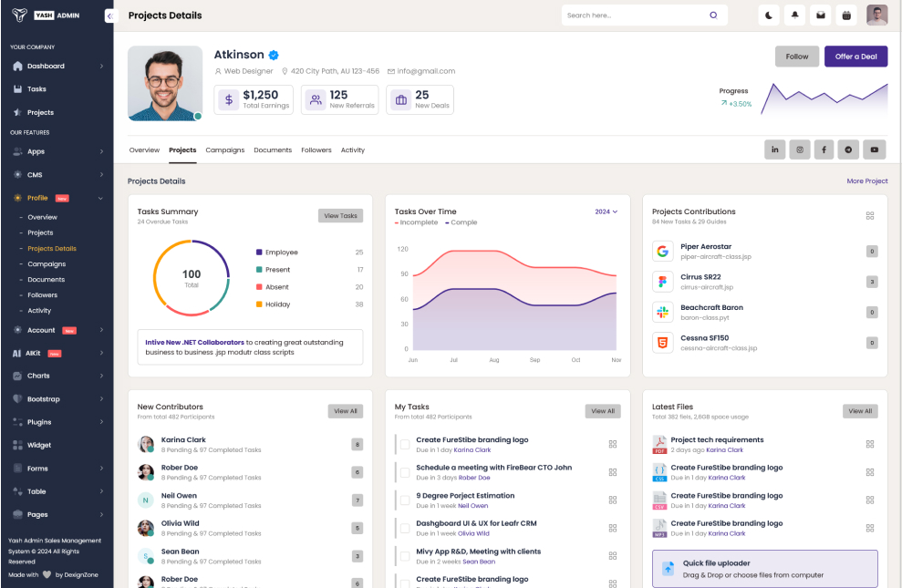The image size is (902, 588).
Task: Expand the Apps sidebar menu
Action: (57, 151)
